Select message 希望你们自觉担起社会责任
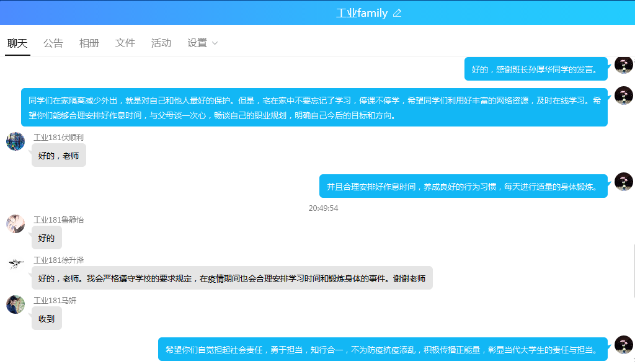 tap(383, 349)
